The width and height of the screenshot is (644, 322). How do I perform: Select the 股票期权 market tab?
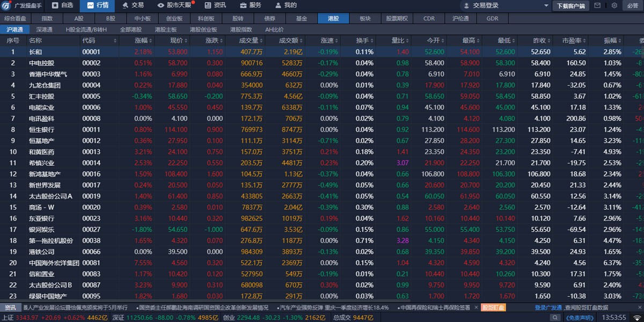(397, 18)
